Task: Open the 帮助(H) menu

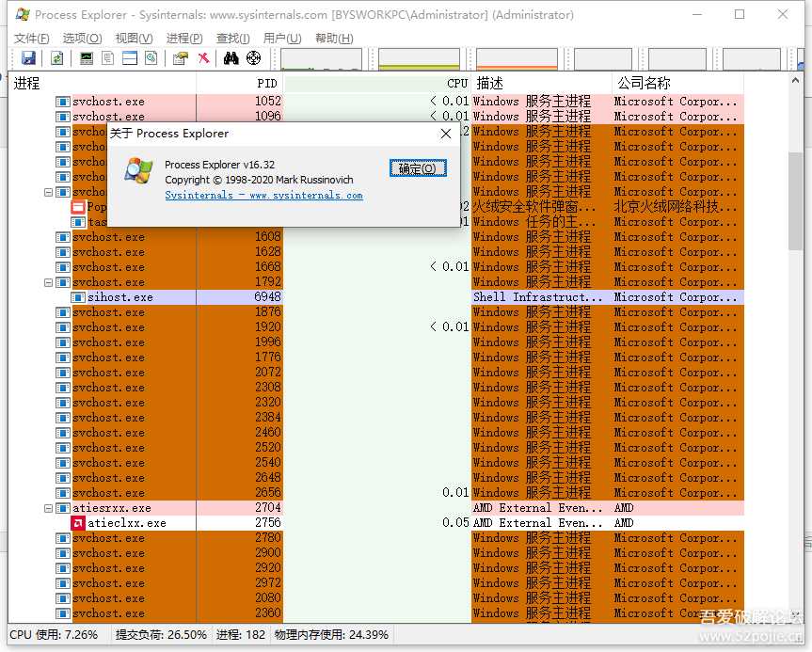Action: [x=334, y=39]
